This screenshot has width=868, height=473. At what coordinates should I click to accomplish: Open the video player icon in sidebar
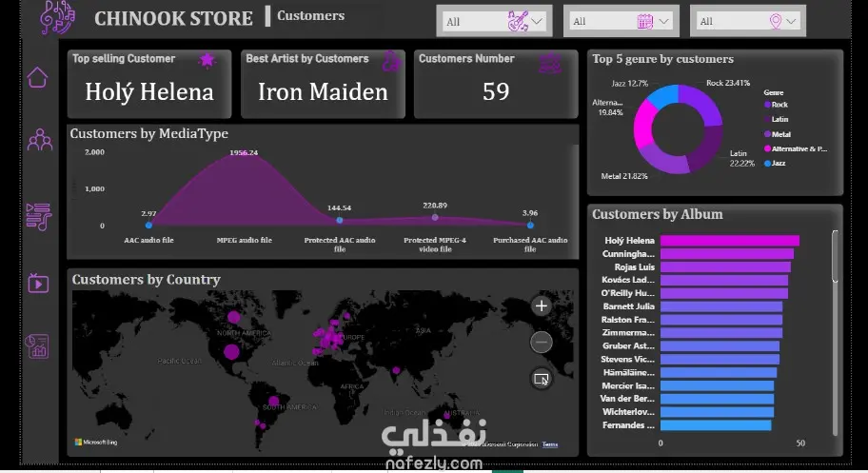[x=38, y=283]
